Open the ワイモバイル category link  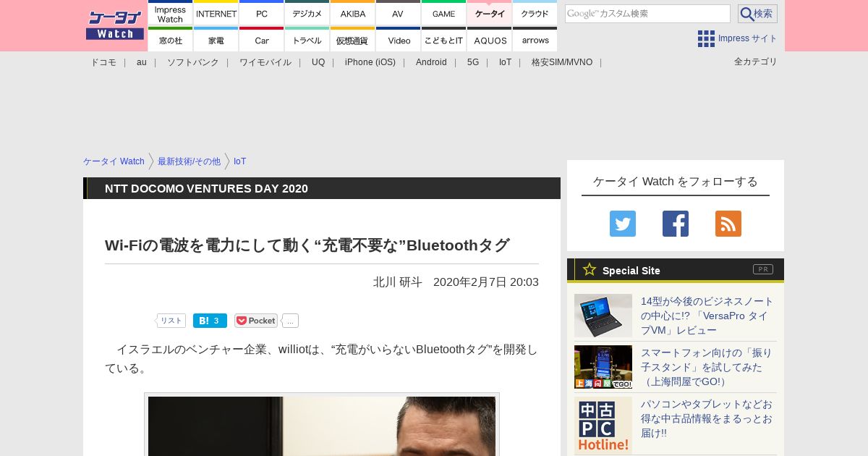[265, 62]
